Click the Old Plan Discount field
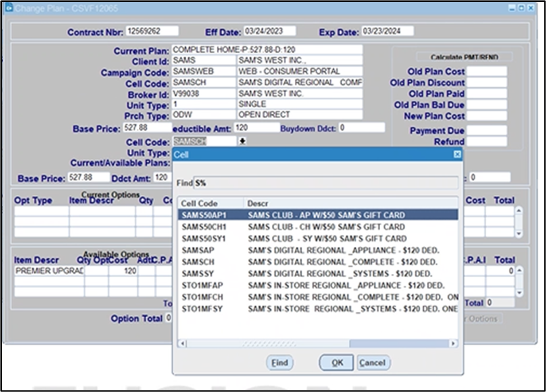Image resolution: width=546 pixels, height=392 pixels. point(487,82)
